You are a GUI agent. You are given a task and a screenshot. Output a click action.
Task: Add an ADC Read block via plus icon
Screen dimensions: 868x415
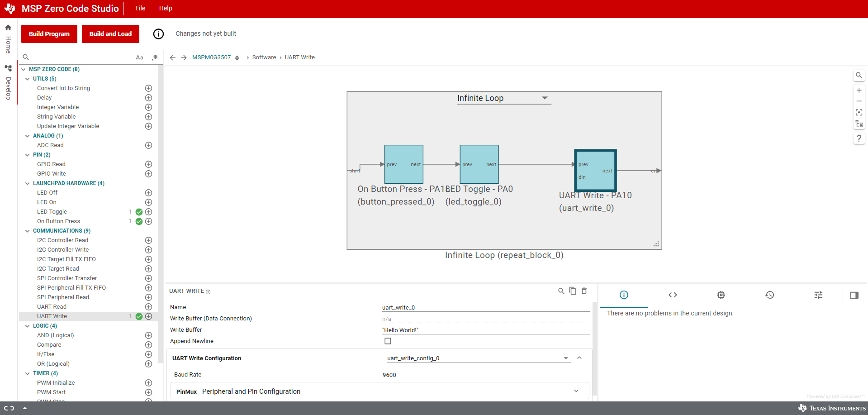coord(148,145)
